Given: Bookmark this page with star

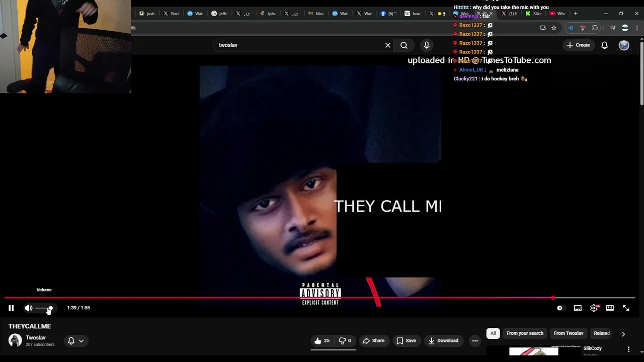Looking at the screenshot, I should [554, 28].
